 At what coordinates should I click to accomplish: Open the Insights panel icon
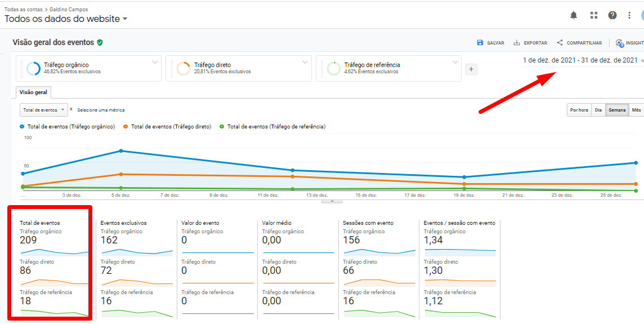pos(620,43)
